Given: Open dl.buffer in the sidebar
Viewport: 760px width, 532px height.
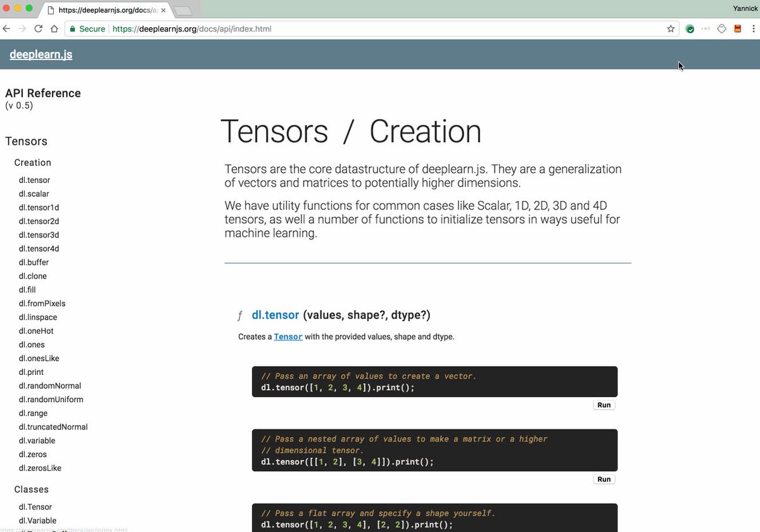Looking at the screenshot, I should click(x=34, y=262).
